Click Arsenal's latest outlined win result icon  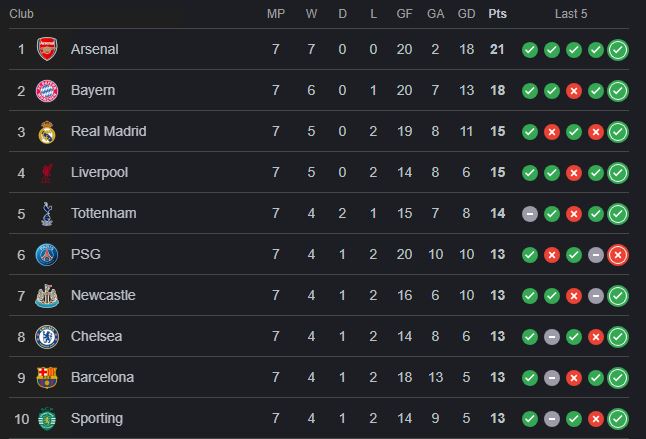(618, 49)
